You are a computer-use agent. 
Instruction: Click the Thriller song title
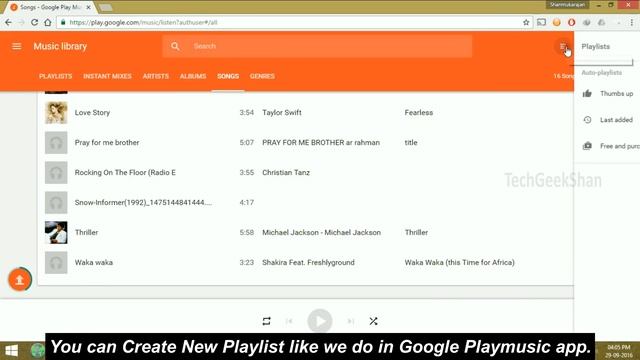(86, 233)
